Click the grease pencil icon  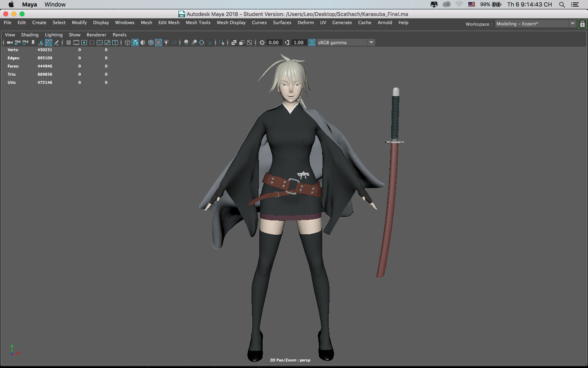coord(56,43)
